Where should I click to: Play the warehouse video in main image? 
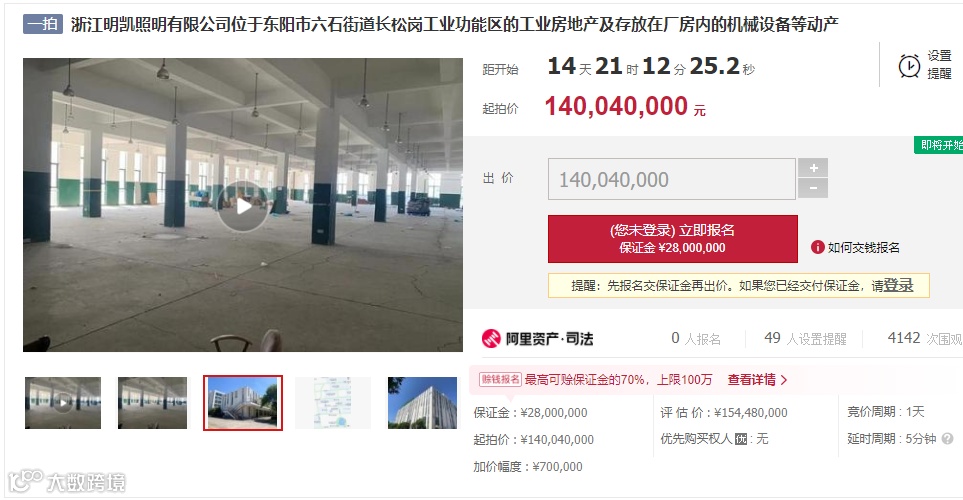click(x=243, y=206)
